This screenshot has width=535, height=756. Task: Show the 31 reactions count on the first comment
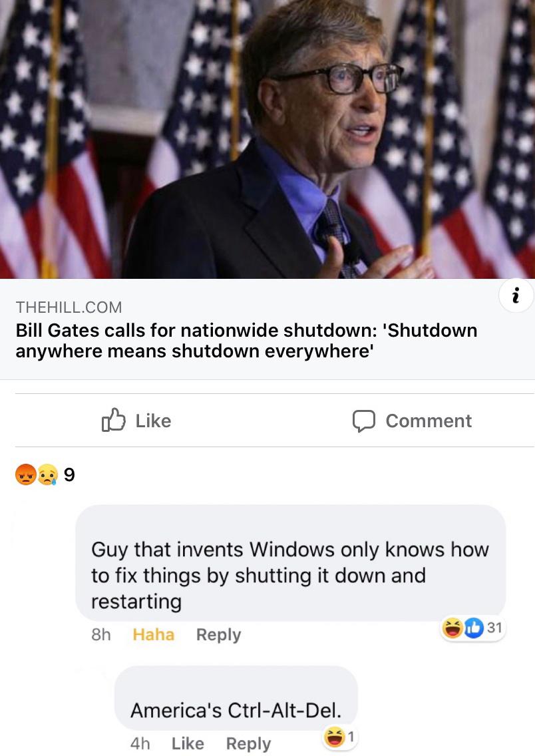pos(494,628)
